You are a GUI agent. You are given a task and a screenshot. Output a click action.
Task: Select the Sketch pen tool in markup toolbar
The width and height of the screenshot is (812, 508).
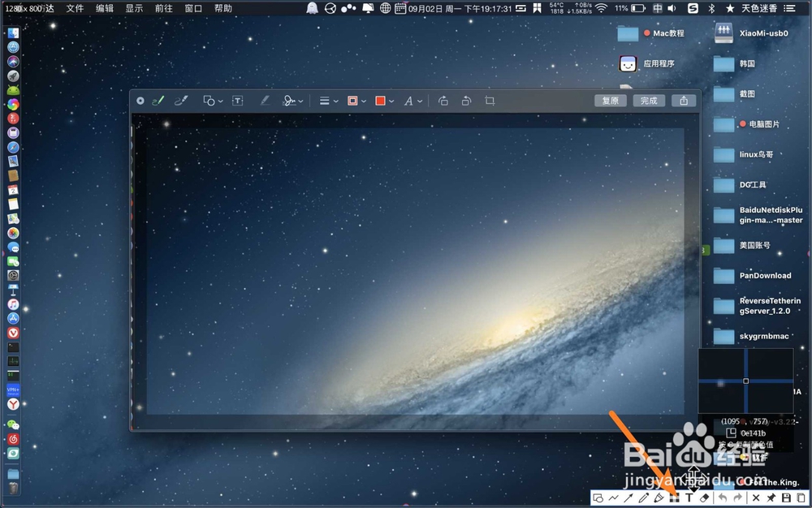click(x=158, y=101)
